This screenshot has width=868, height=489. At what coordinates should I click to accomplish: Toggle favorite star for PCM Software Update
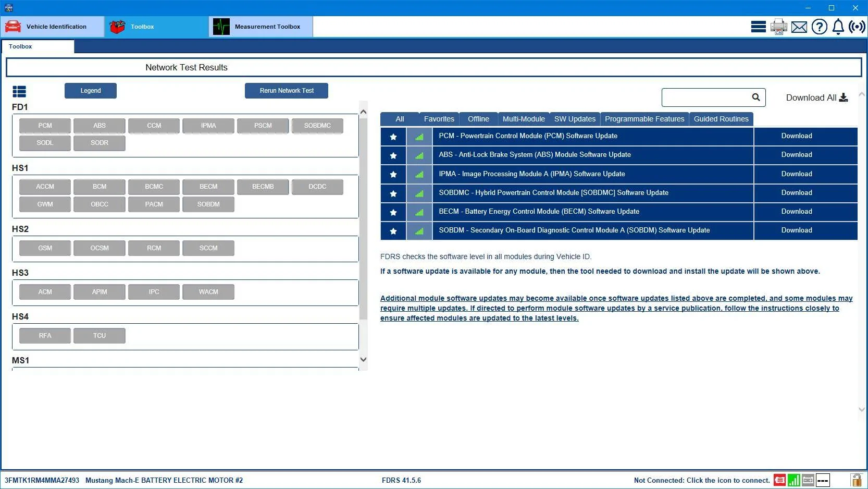(393, 137)
